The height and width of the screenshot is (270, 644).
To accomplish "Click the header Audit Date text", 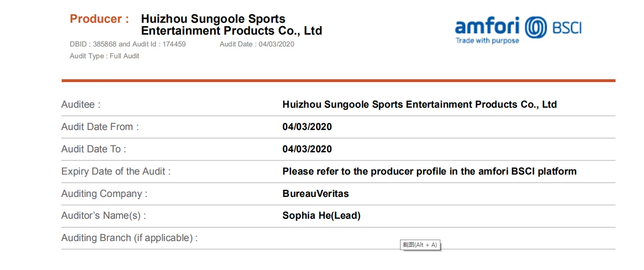I will 257,44.
